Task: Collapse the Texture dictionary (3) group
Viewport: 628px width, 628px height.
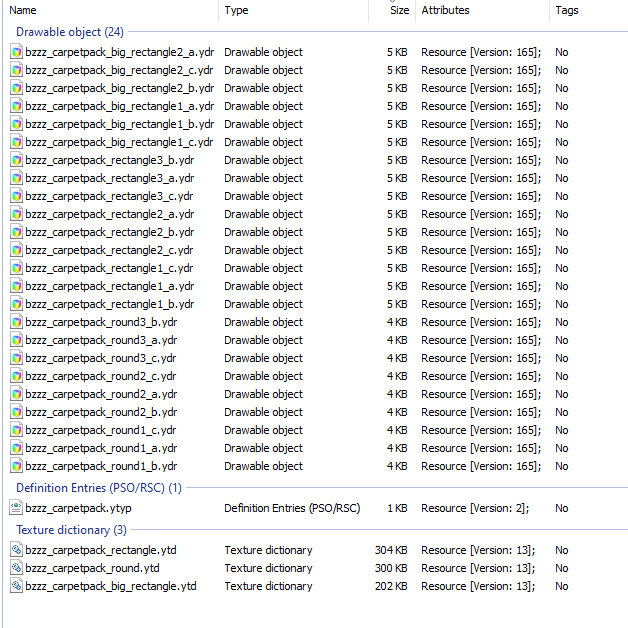Action: coord(71,530)
